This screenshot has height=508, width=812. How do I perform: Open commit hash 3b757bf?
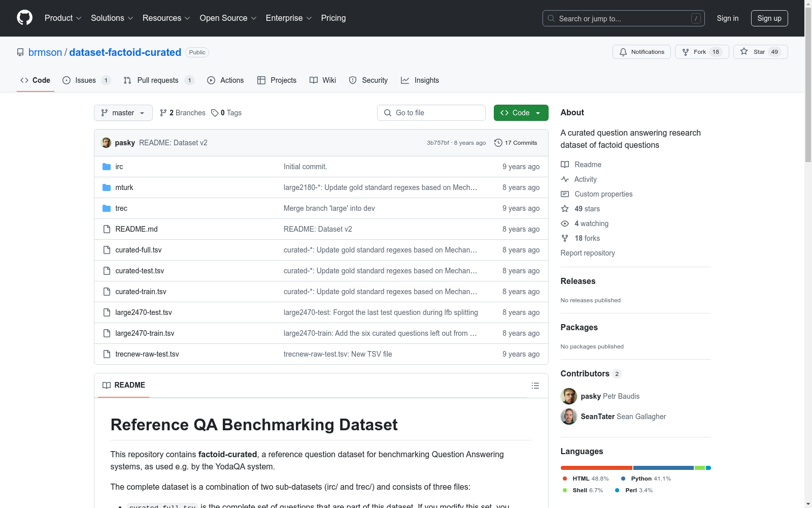point(438,143)
